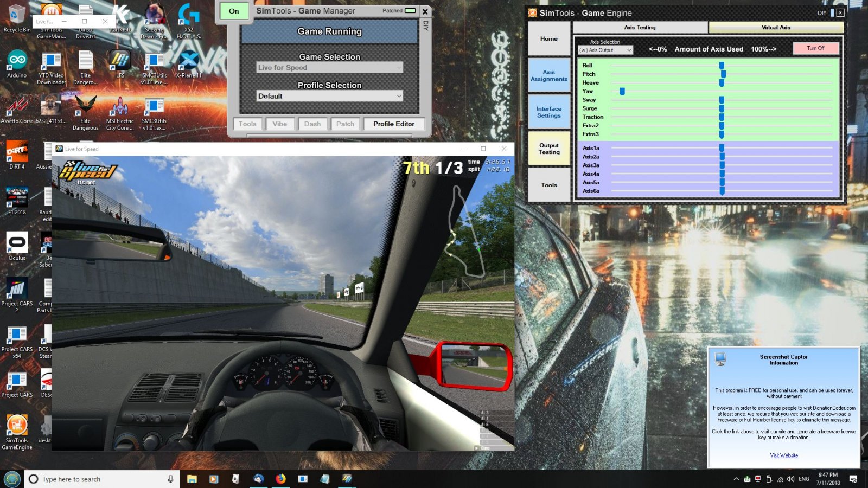The height and width of the screenshot is (488, 868).
Task: Open the F1 2018 desktop shortcut
Action: pos(17,201)
